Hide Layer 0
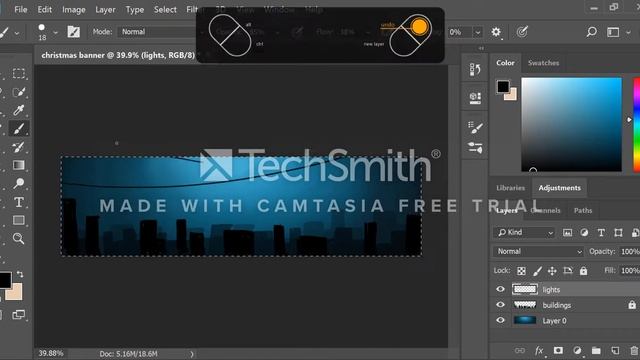640x360 pixels. 500,320
